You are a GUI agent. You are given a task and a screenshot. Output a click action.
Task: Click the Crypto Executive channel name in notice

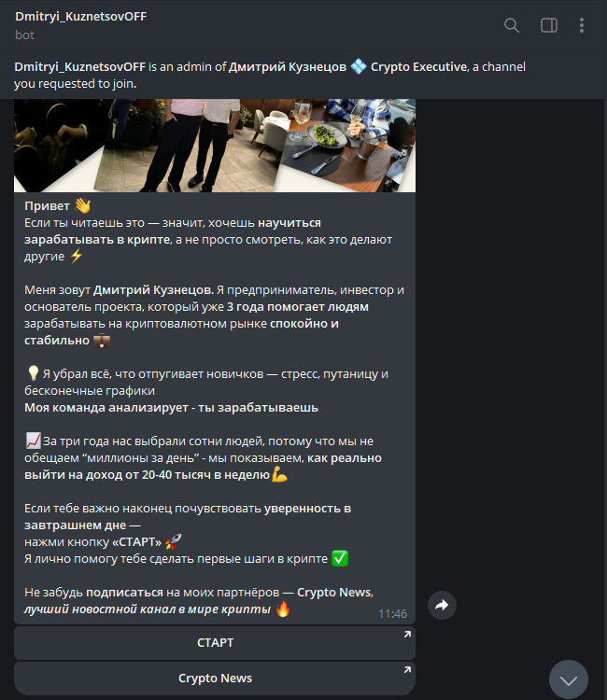coord(418,67)
